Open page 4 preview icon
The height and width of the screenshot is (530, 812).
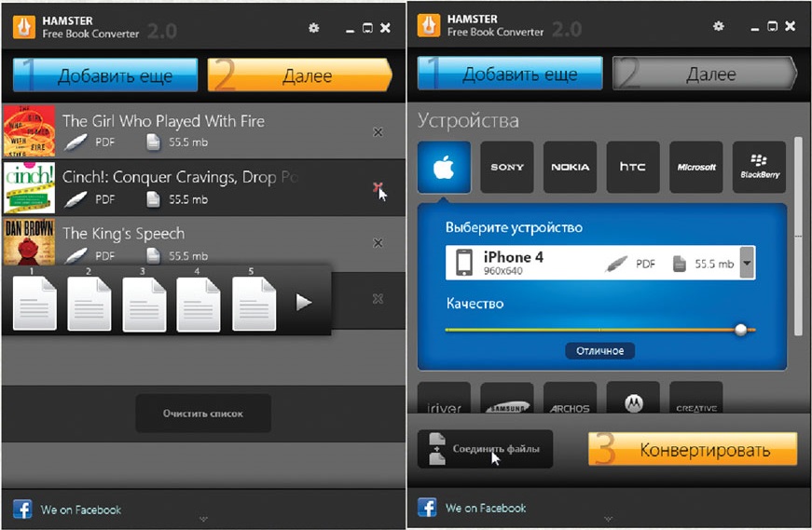[199, 304]
